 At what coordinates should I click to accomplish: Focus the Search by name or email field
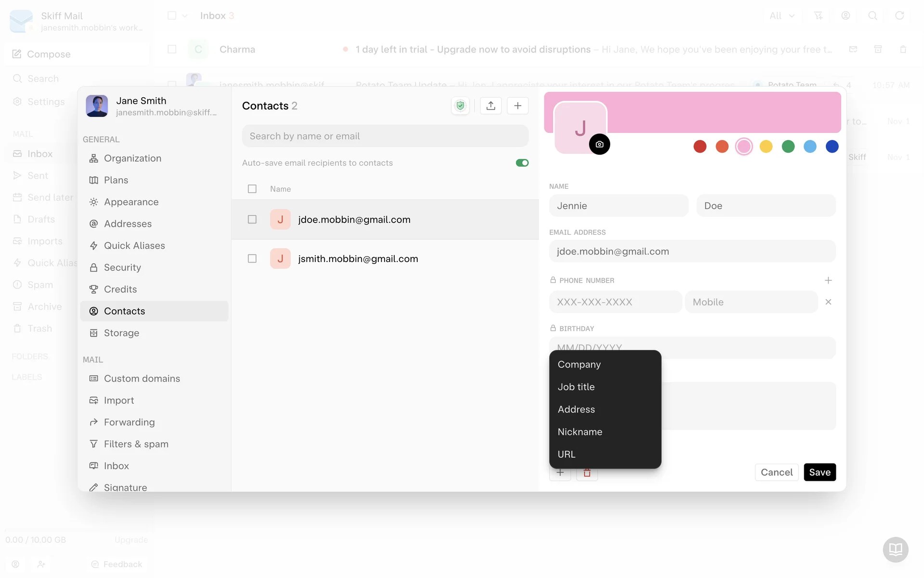click(385, 136)
